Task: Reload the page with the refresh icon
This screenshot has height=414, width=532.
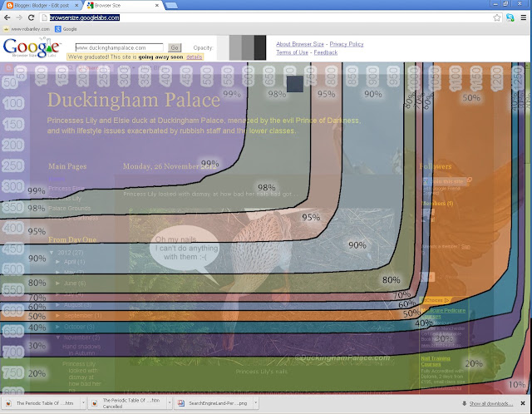Action: click(x=31, y=17)
